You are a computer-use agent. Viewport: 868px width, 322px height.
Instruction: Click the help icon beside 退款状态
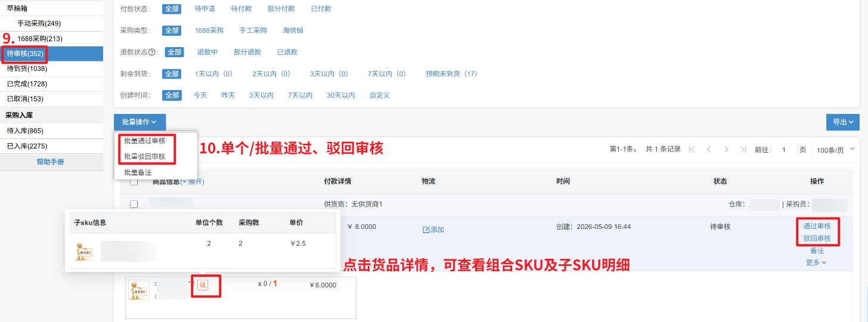click(x=151, y=52)
